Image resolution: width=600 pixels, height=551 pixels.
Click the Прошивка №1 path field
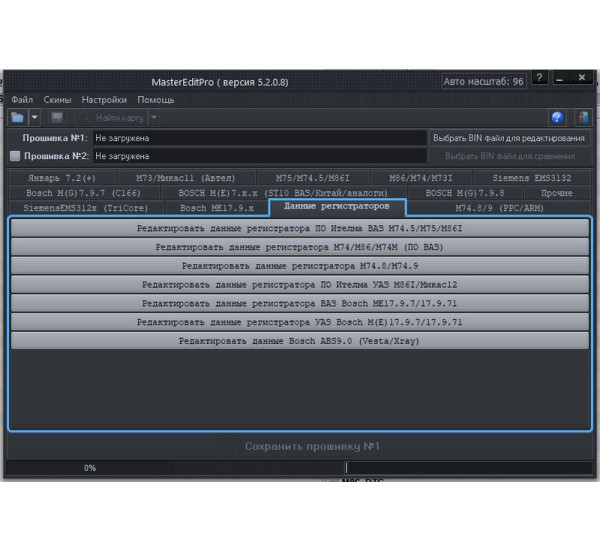[x=258, y=138]
